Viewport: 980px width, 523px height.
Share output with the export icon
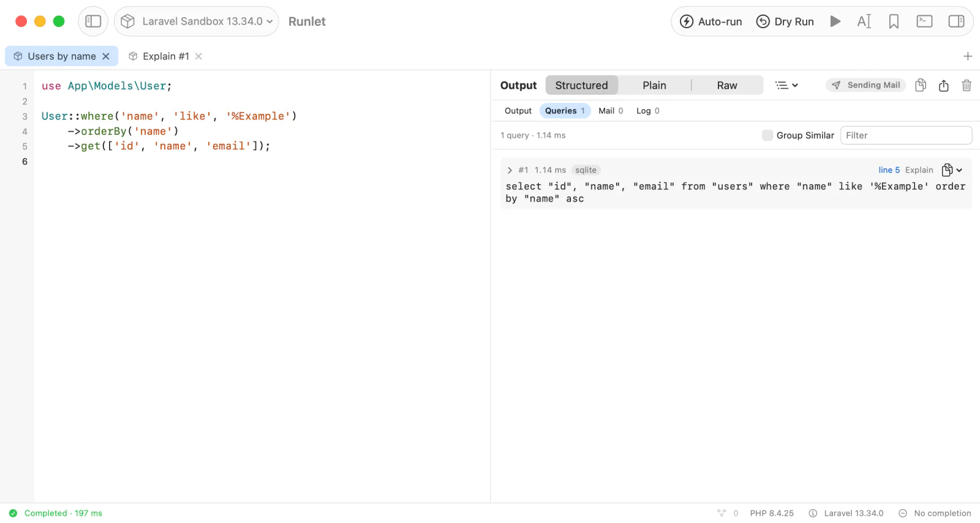[943, 85]
